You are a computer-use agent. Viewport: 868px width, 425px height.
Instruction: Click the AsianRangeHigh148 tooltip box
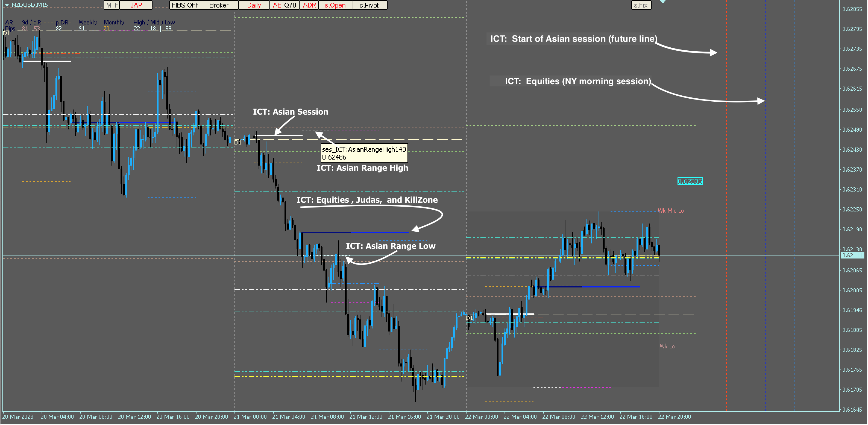[364, 153]
